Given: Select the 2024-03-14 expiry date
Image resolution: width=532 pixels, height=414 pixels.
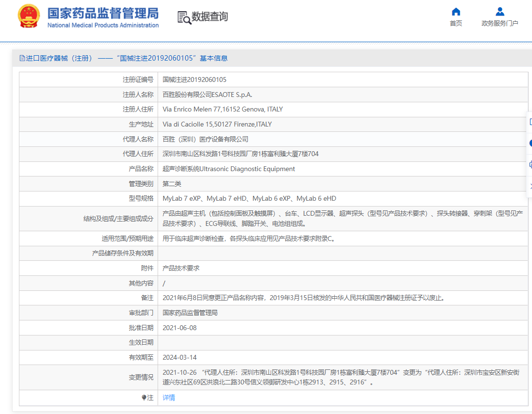Looking at the screenshot, I should tap(179, 357).
